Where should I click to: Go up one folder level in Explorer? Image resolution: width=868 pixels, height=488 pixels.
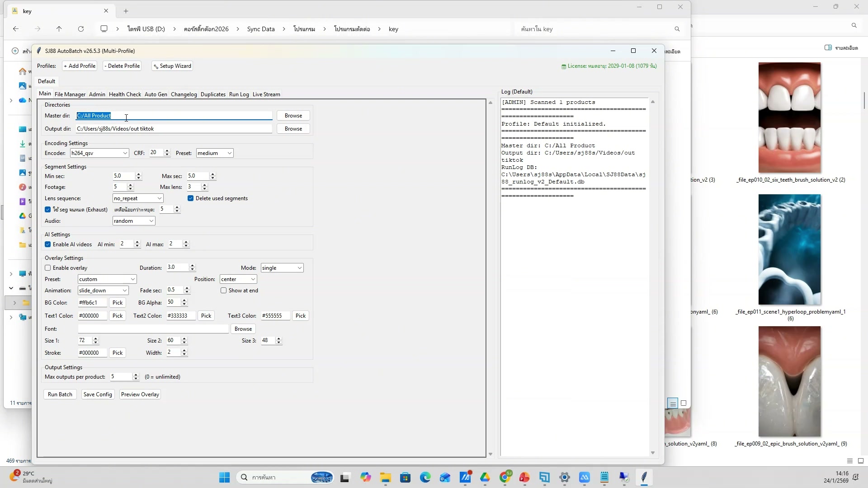pos(59,29)
